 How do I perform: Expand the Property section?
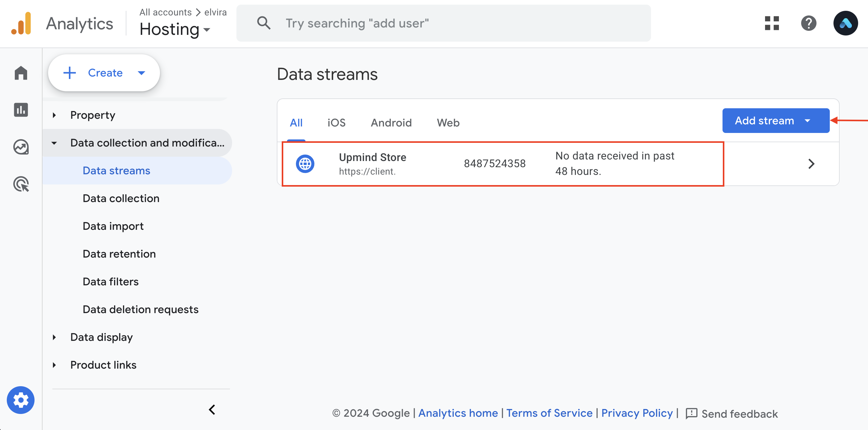click(x=54, y=115)
